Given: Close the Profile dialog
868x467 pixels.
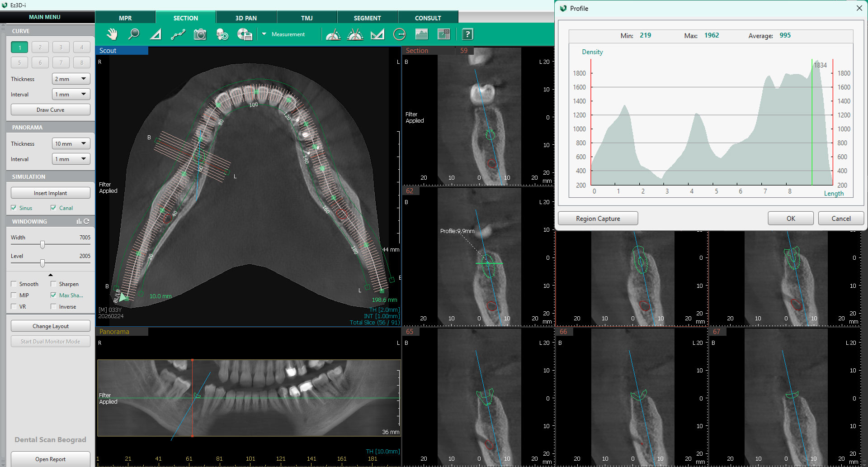Looking at the screenshot, I should tap(859, 8).
